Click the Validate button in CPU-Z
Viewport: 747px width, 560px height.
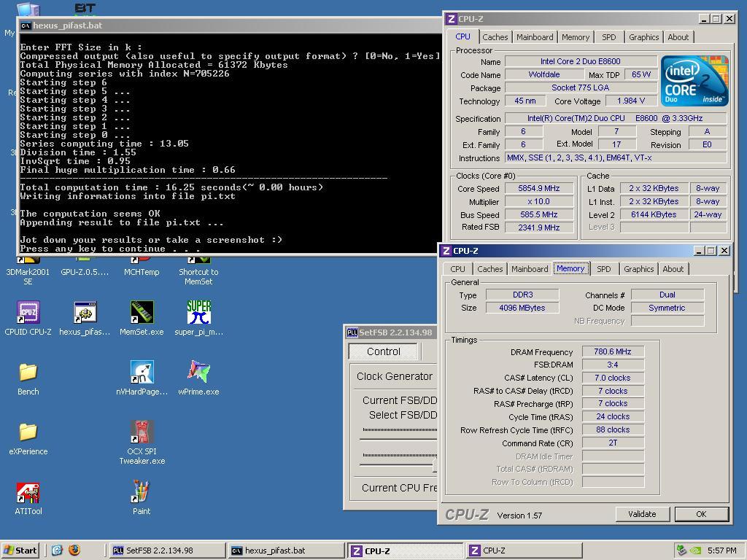642,514
